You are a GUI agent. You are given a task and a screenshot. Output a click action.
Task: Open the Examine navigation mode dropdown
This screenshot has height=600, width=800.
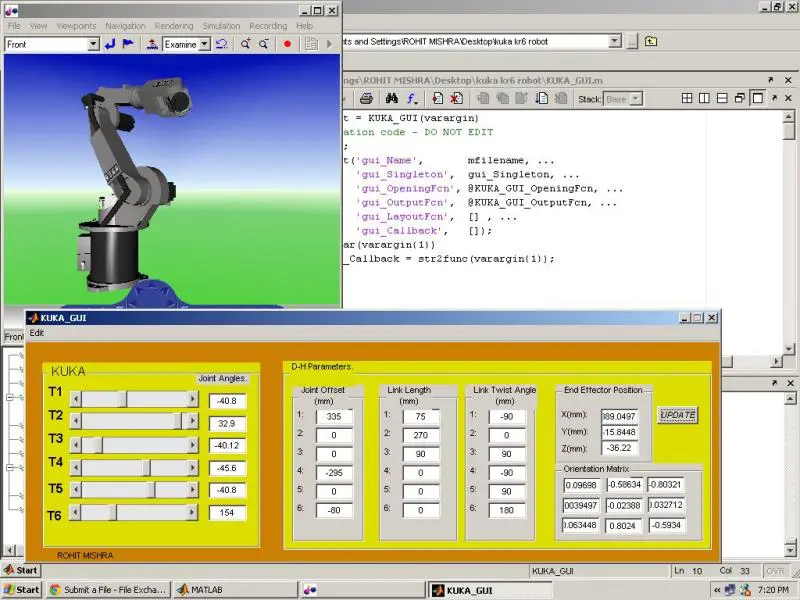[204, 44]
